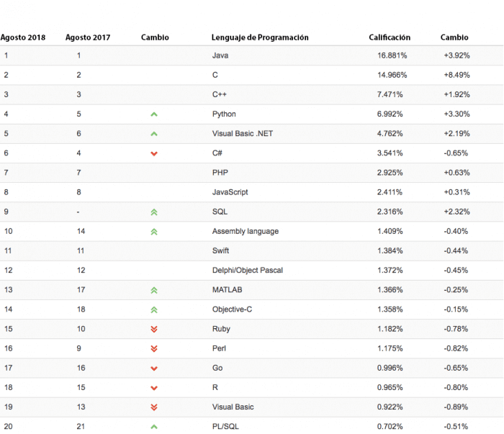The height and width of the screenshot is (434, 504).
Task: Click the 16.881% rating for Java
Action: pos(392,55)
